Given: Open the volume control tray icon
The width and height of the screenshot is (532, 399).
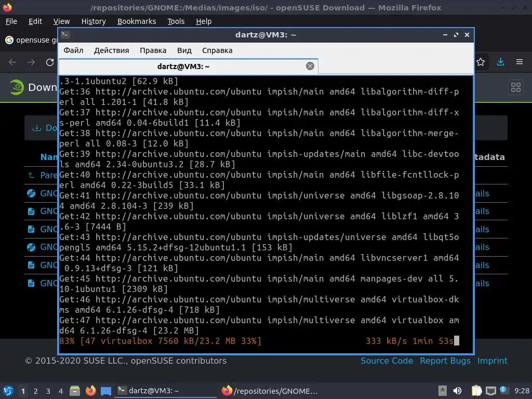Looking at the screenshot, I should (x=457, y=391).
